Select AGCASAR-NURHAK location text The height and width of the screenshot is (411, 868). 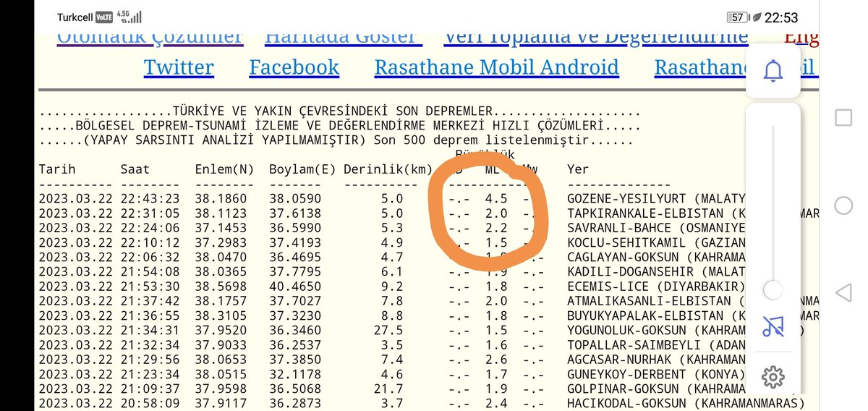click(623, 359)
